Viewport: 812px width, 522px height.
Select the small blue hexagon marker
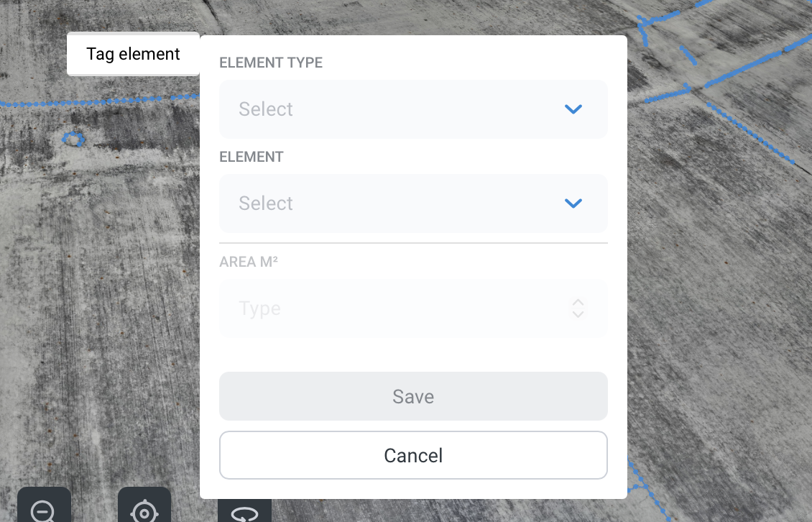coord(73,139)
